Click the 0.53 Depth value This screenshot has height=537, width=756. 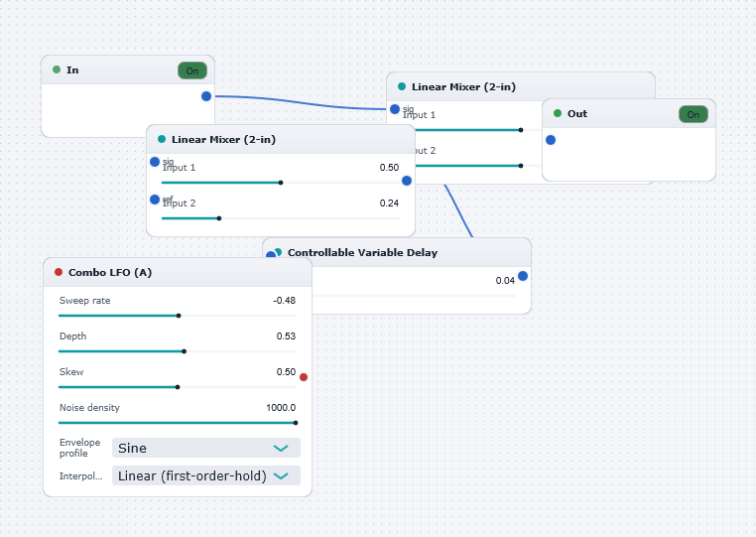[x=286, y=336]
